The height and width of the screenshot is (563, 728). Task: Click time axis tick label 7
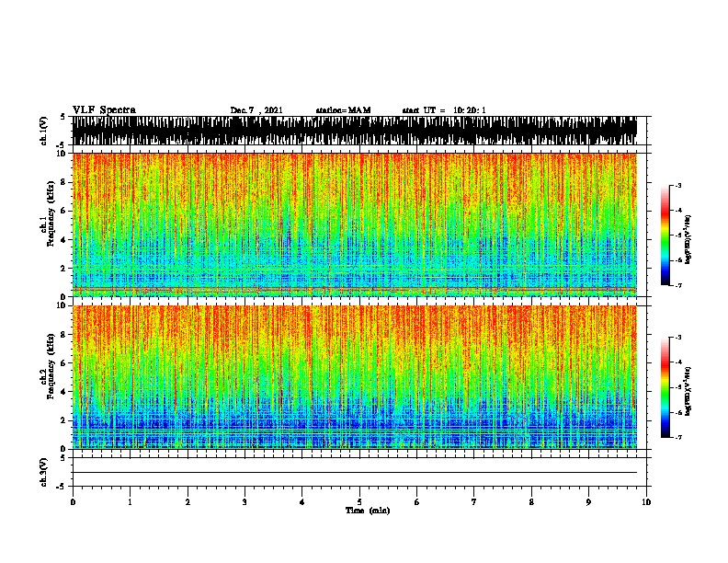[474, 501]
